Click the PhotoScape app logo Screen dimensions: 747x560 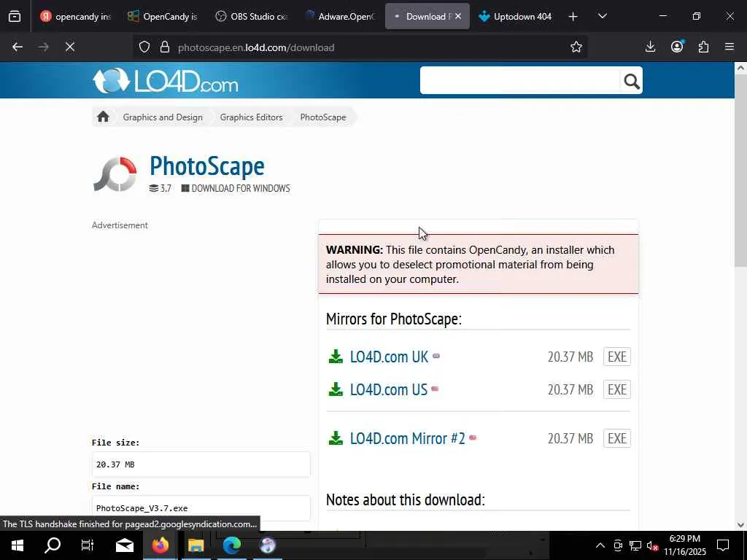pos(115,174)
